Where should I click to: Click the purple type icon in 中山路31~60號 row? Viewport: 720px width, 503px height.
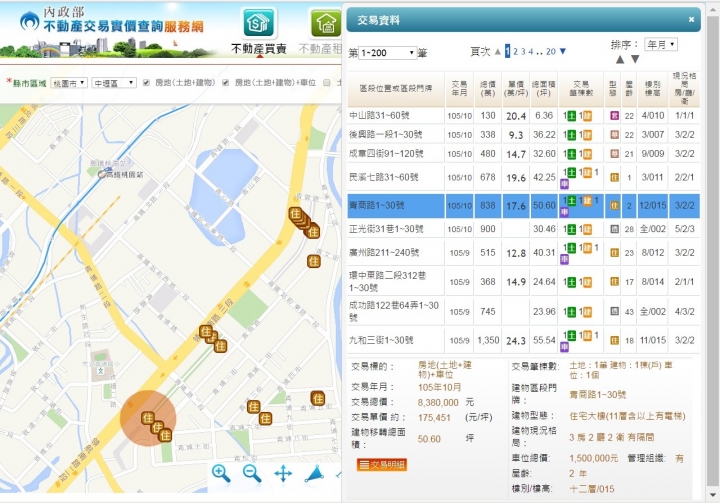614,116
